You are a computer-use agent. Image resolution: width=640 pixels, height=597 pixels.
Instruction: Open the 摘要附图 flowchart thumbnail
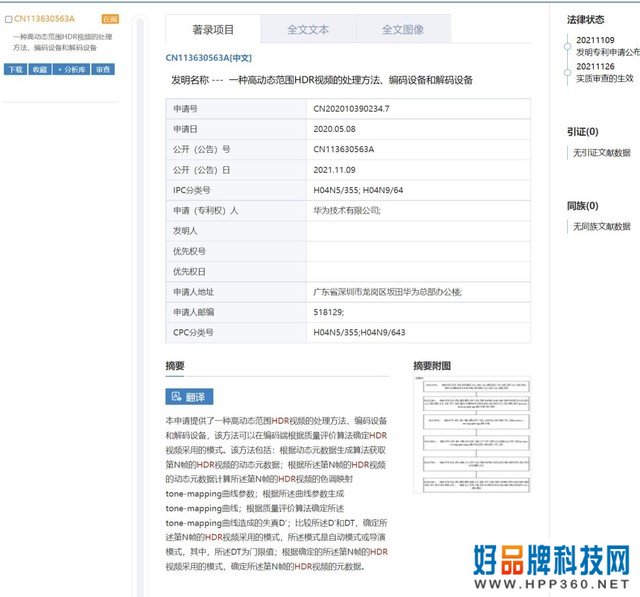(472, 435)
